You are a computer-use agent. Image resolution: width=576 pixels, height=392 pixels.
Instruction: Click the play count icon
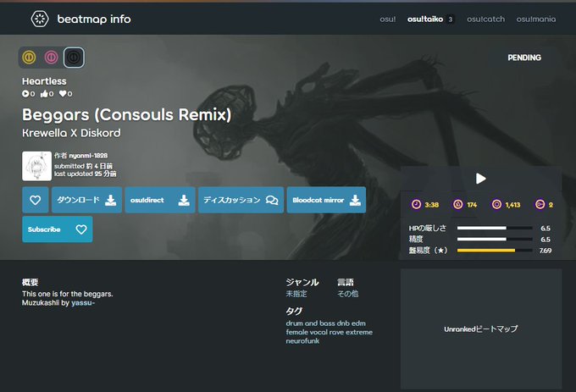(x=25, y=94)
